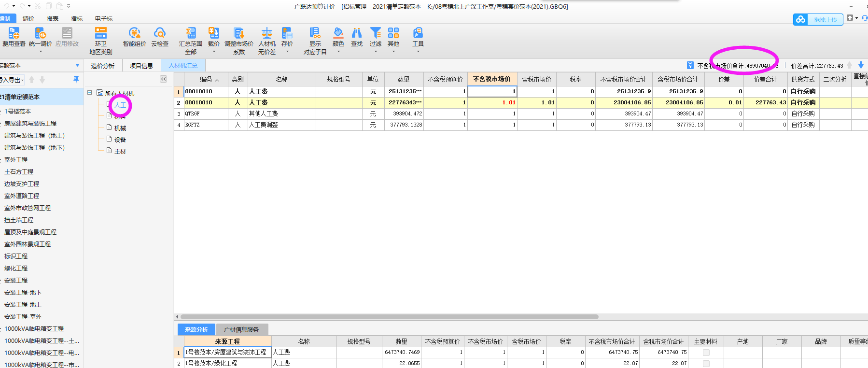Switch to the 报表 ribbon tab
Screen dimensions: 868x368
pos(53,18)
